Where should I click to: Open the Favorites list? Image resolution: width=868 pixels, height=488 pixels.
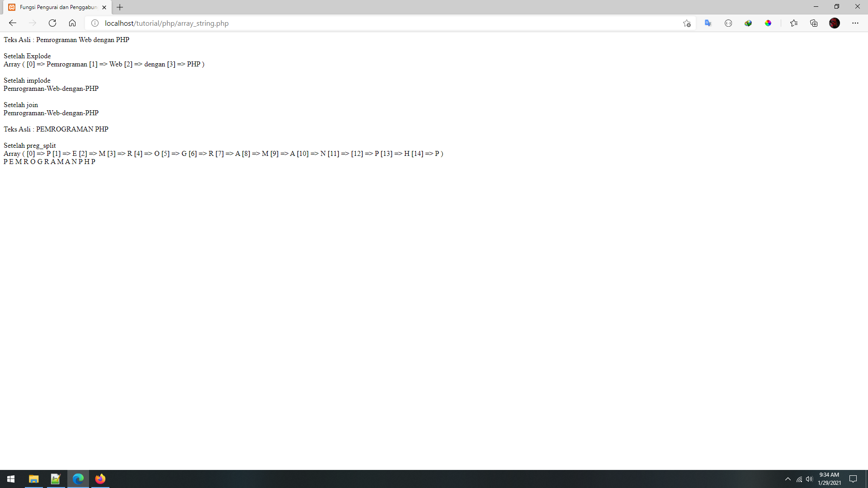click(x=794, y=23)
